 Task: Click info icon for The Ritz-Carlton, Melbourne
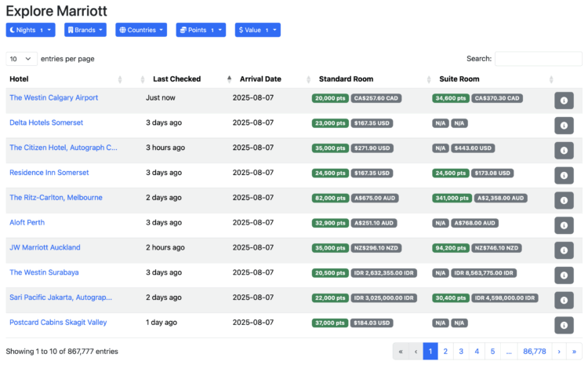564,200
